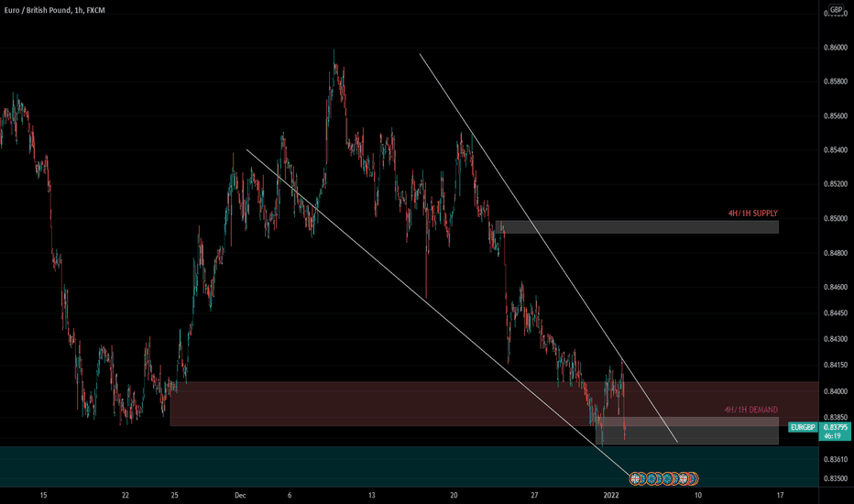
Task: Click the 0.84300 price scale label
Action: point(836,338)
